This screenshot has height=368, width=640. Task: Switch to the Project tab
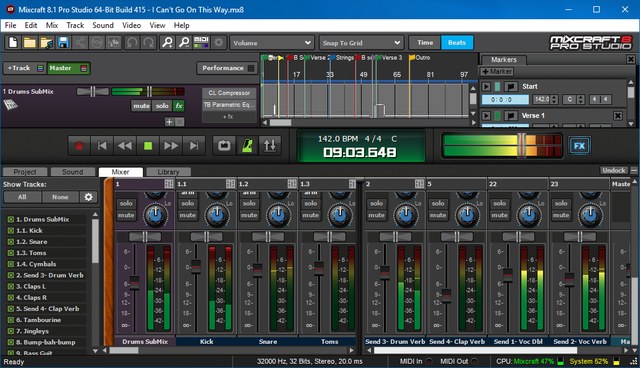point(25,172)
